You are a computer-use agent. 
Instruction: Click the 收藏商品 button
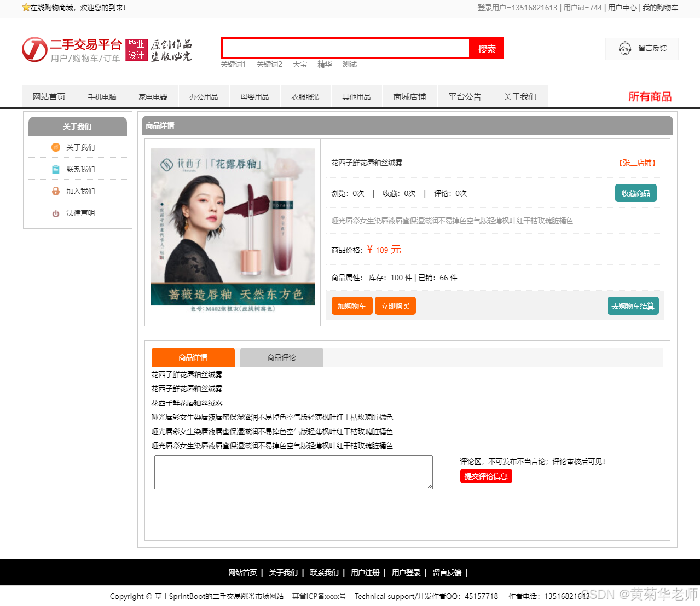(x=635, y=193)
